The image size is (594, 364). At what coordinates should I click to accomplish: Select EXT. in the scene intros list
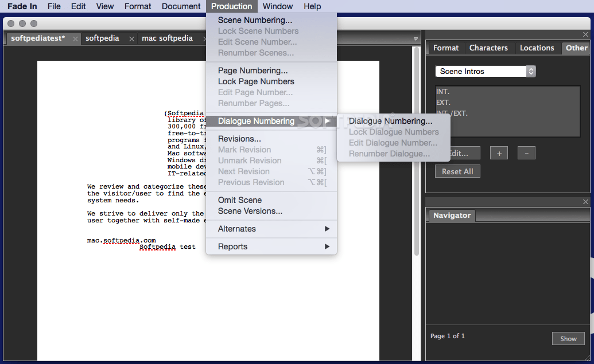point(508,103)
